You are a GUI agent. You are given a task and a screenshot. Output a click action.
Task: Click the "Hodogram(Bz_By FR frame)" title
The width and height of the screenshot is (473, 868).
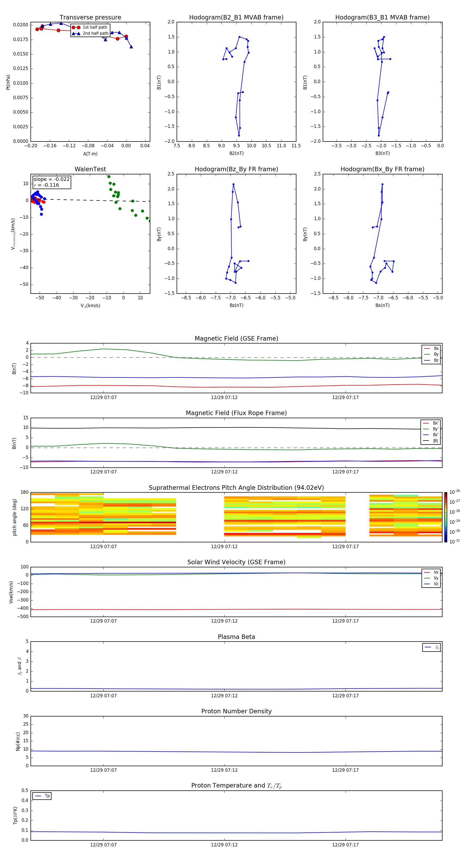click(236, 169)
